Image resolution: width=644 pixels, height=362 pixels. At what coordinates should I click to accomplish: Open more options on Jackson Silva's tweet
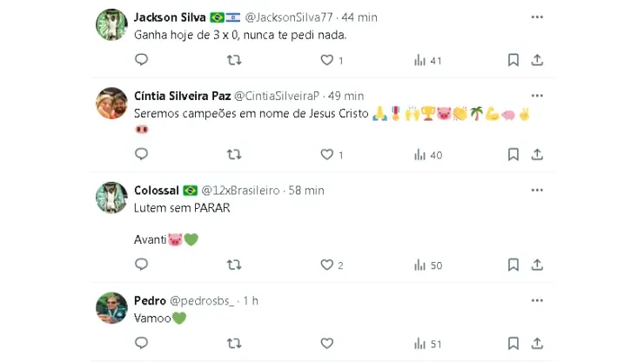click(537, 17)
